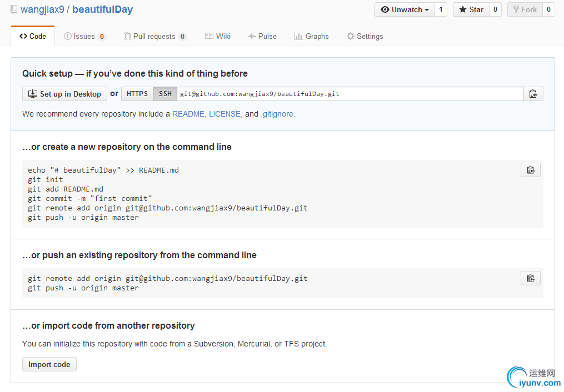The height and width of the screenshot is (392, 564).
Task: Copy the SSH clone URL to clipboard
Action: pyautogui.click(x=533, y=94)
